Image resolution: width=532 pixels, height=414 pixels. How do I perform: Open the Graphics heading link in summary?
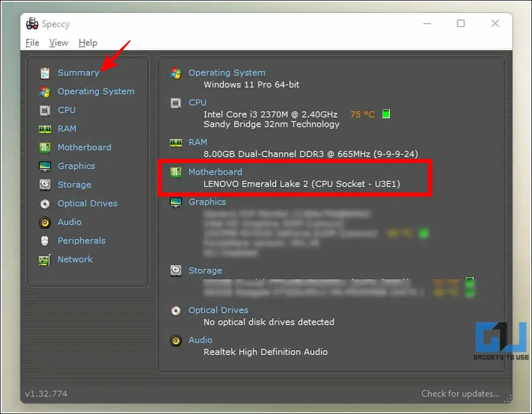(x=207, y=202)
